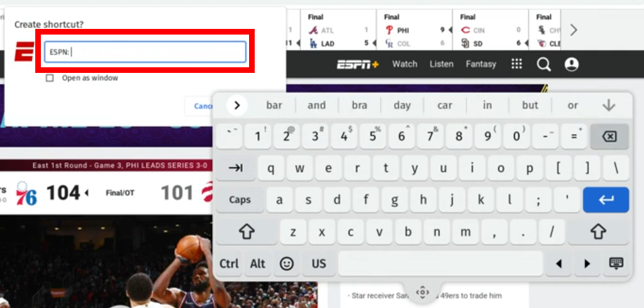Expand the keyboard suggestion bar chevron
Screen dimensions: 644x308
tap(237, 106)
